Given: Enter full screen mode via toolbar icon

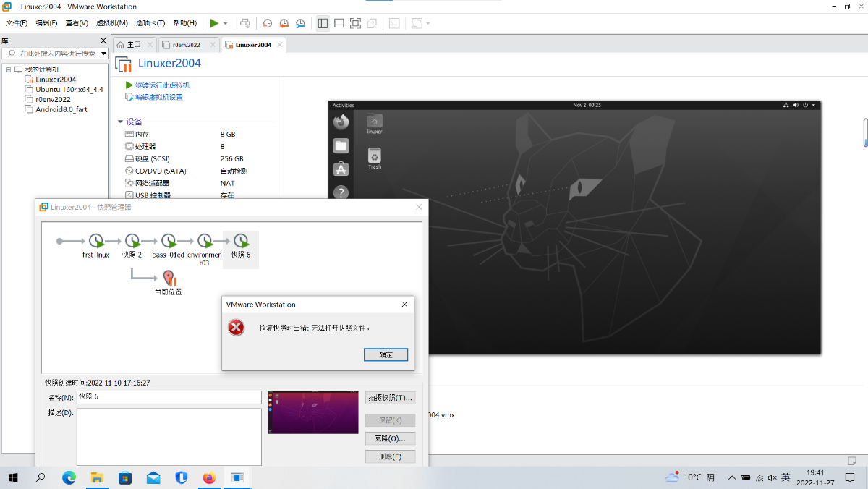Looking at the screenshot, I should 355,23.
